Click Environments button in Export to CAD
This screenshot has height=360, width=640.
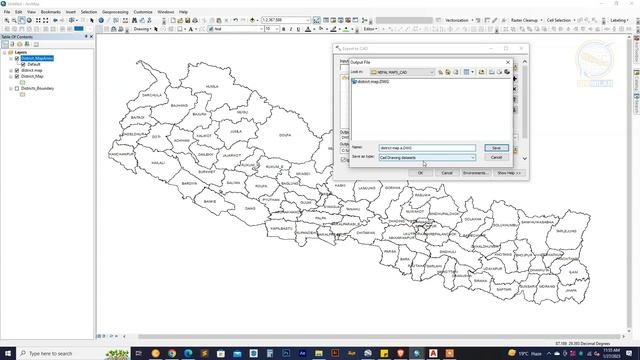click(x=476, y=173)
